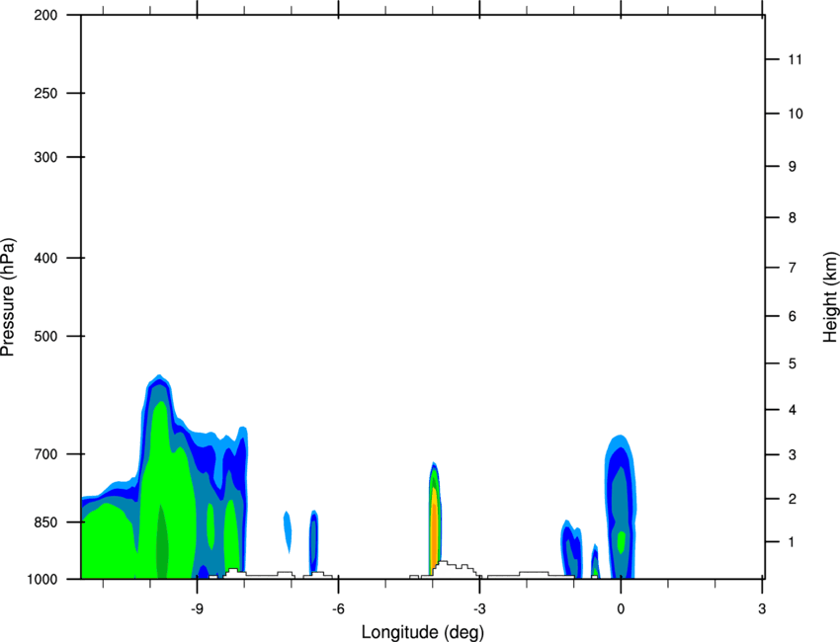This screenshot has height=642, width=840.
Task: Click the terrain outline bump near -3.5 degrees
Action: 453,569
